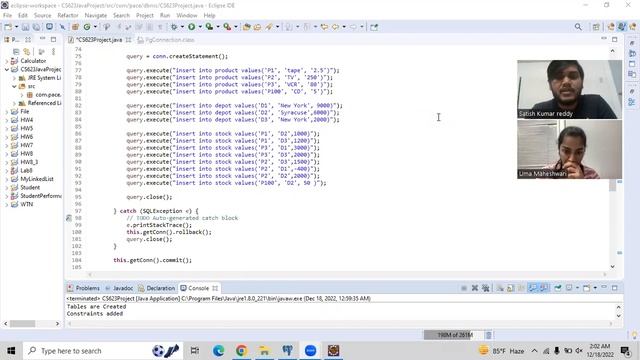
Task: Click the New Java Package icon
Action: tap(75, 27)
